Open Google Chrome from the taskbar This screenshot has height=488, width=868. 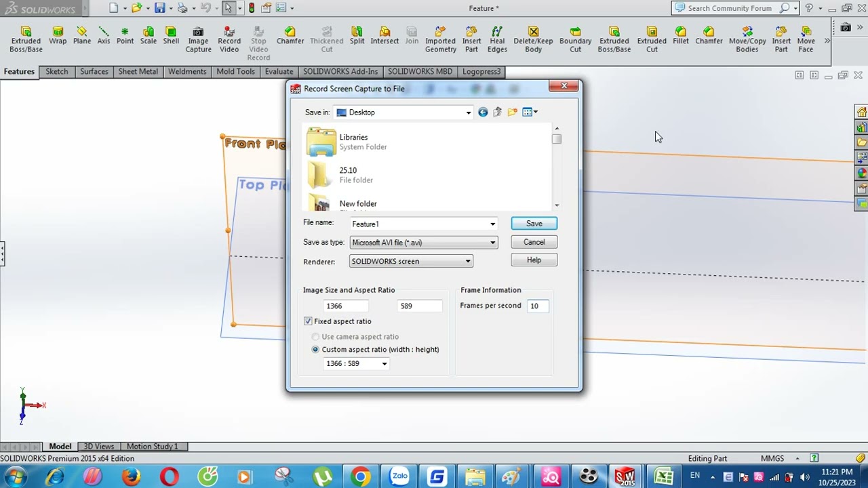coord(360,476)
